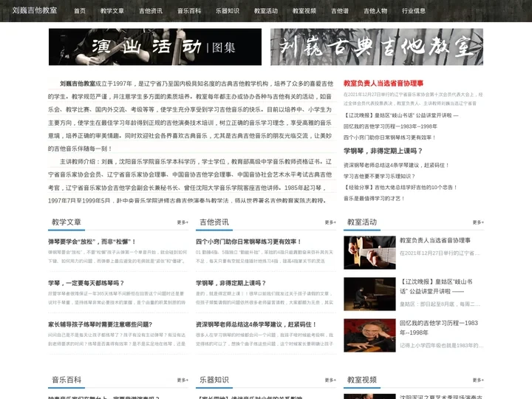Open bold sidebar headline 学钢琴，非得定期上课吗？
The image size is (532, 399).
383,151
